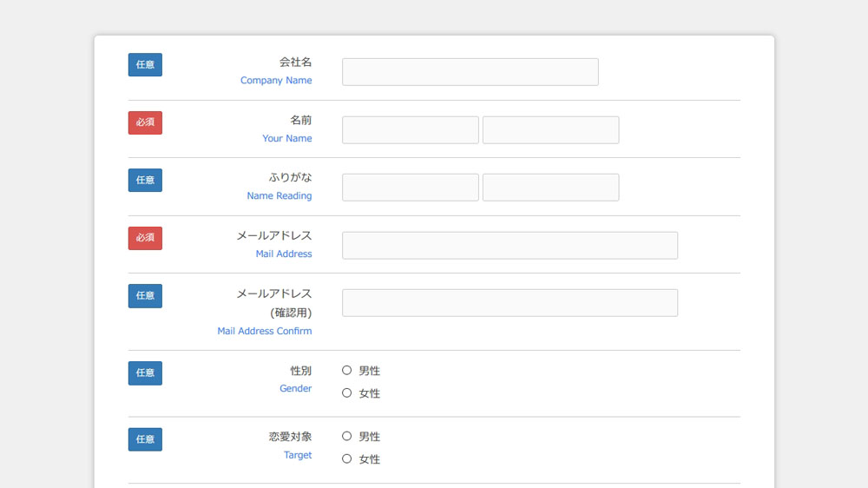Click the "恋愛対象" label text
Screen dimensions: 868x488
[x=291, y=437]
